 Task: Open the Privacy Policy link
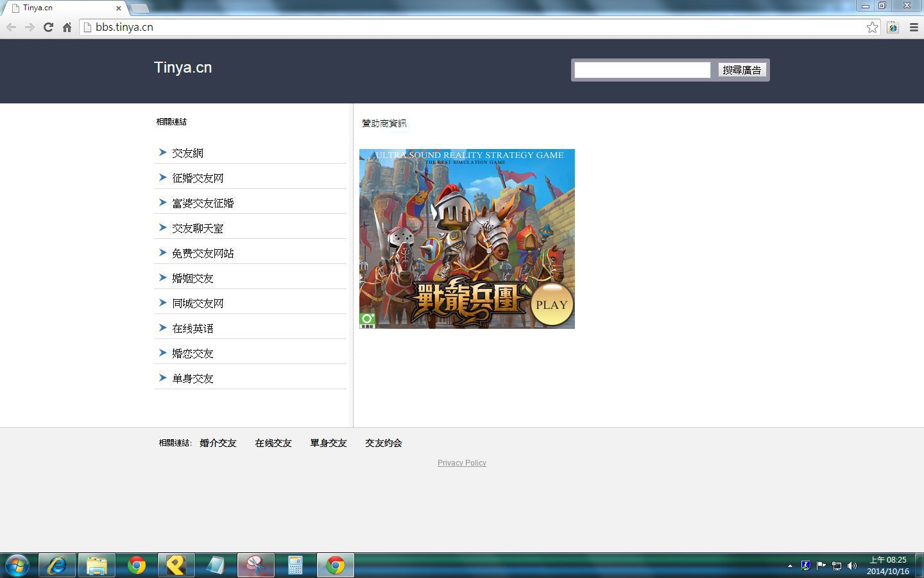462,463
